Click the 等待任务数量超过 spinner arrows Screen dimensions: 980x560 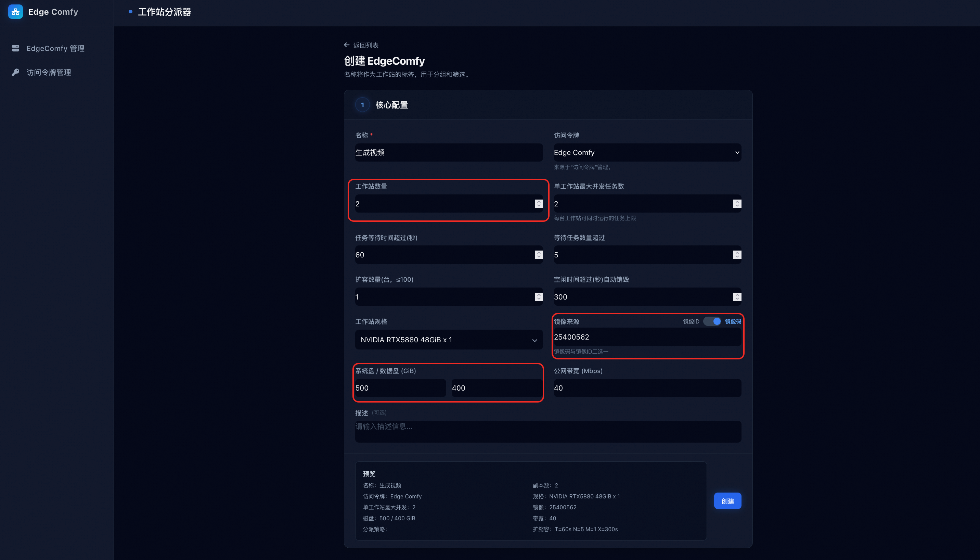737,255
